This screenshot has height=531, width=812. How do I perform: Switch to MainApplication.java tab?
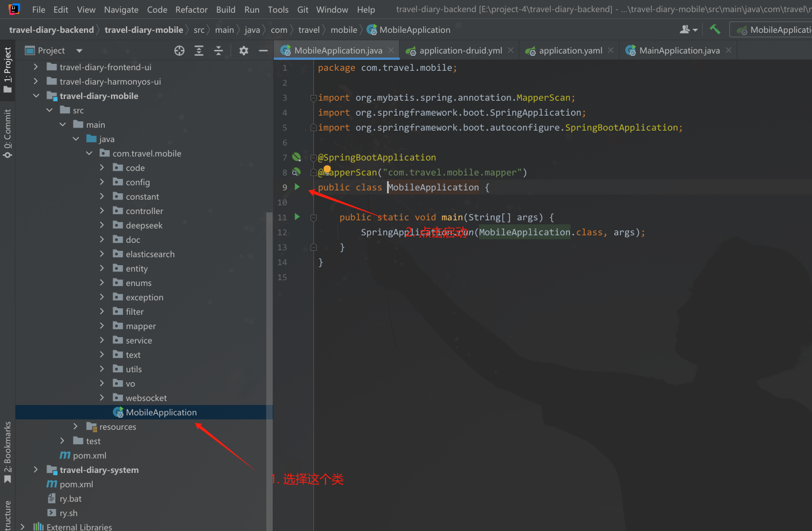pos(679,51)
